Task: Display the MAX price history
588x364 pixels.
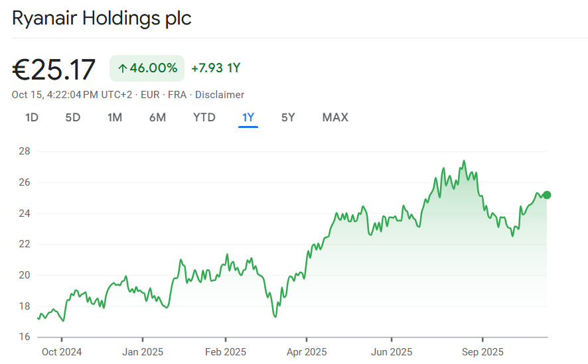Action: click(x=335, y=118)
